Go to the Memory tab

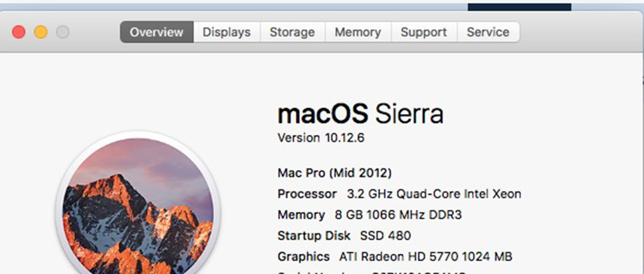tap(358, 32)
